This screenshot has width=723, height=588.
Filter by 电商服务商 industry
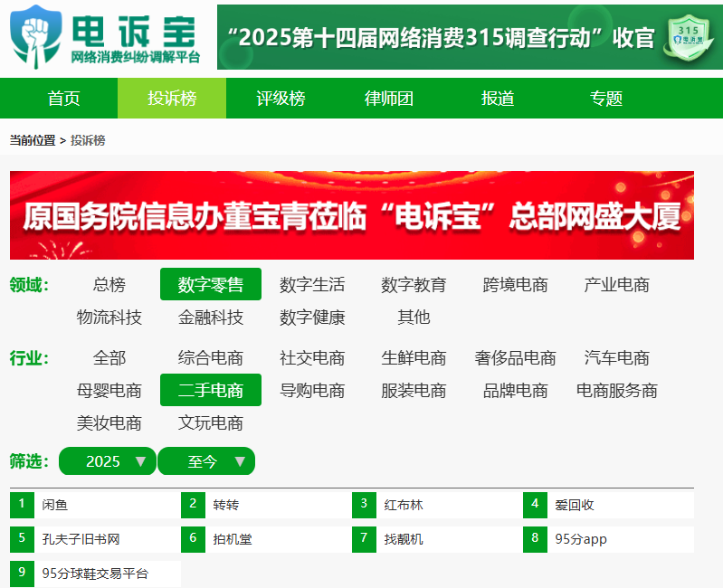(x=616, y=390)
